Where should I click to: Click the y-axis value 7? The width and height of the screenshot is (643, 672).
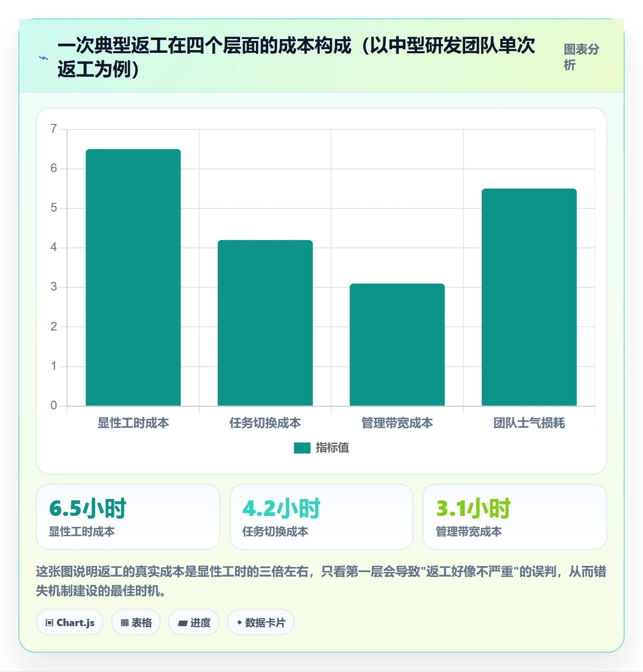[54, 129]
